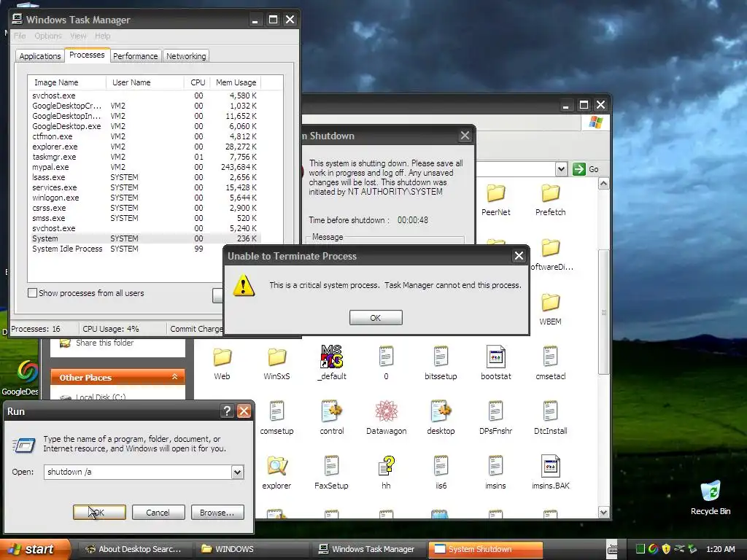
Task: Select the imsins.BAK file icon
Action: [x=550, y=466]
